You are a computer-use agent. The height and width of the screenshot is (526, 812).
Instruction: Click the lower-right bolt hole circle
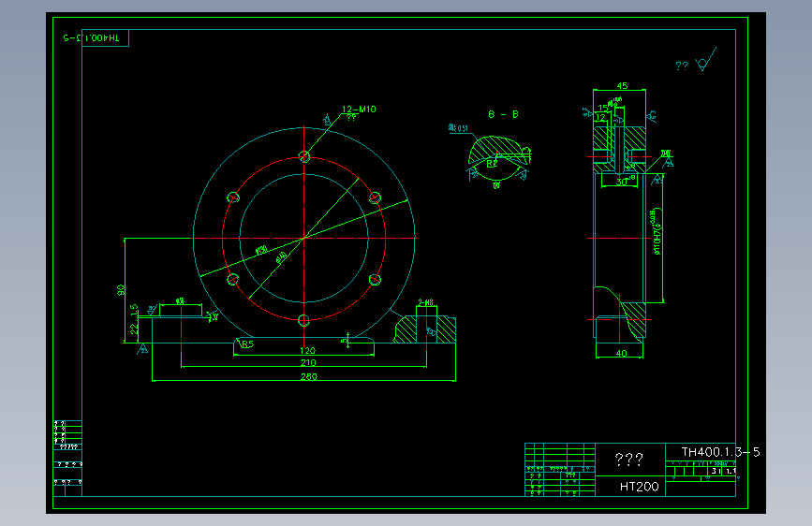tap(375, 280)
